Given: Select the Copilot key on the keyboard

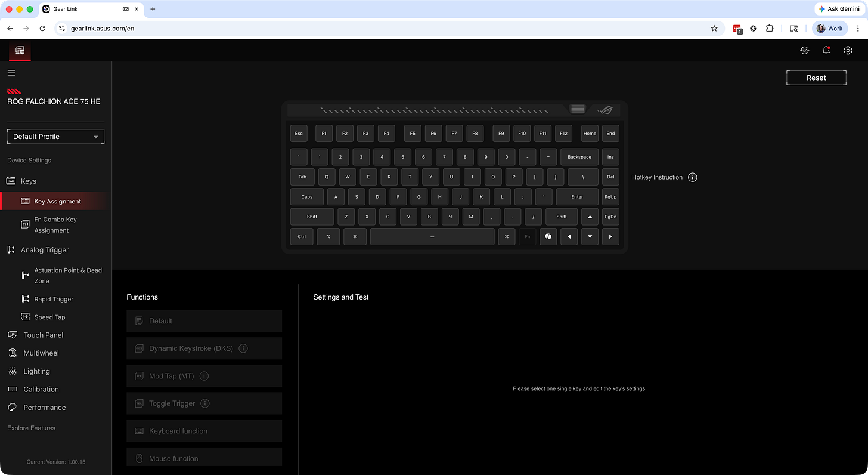Looking at the screenshot, I should pos(548,236).
